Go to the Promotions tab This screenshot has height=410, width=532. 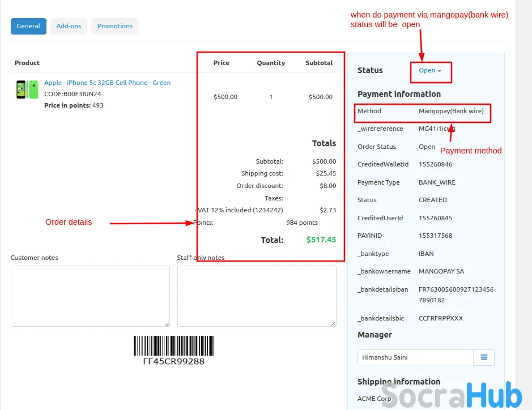(115, 26)
